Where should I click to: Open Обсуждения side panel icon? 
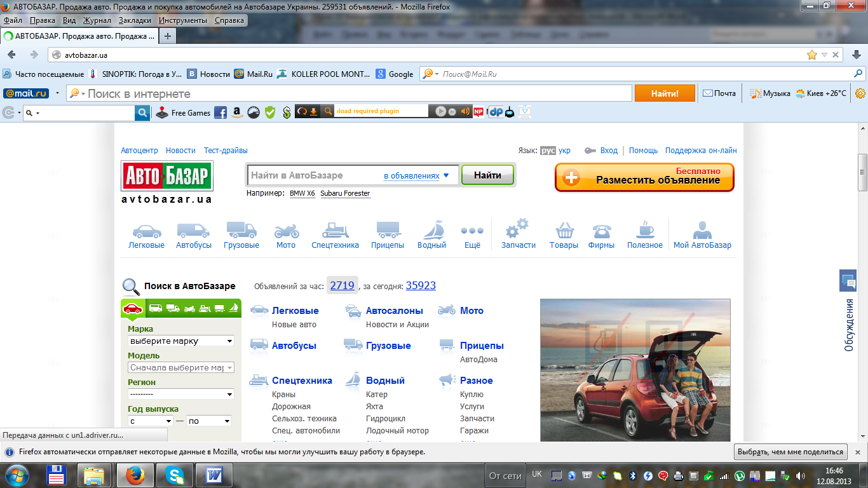point(848,280)
